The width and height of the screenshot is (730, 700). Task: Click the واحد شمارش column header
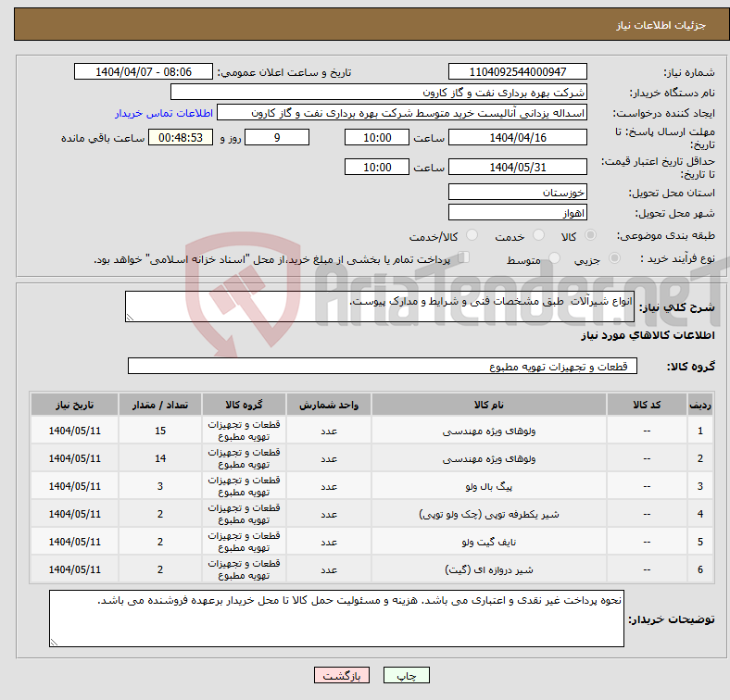(329, 405)
